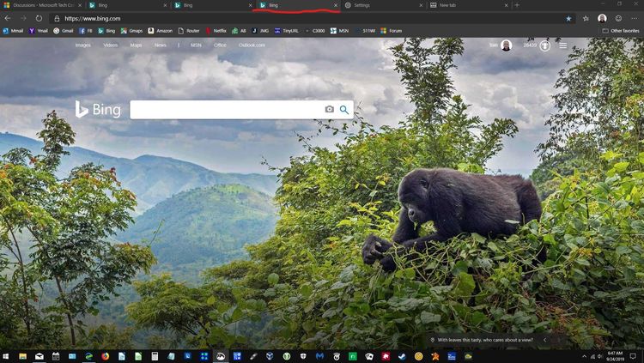Open the Router bookmark
The height and width of the screenshot is (363, 644).
pyautogui.click(x=189, y=31)
